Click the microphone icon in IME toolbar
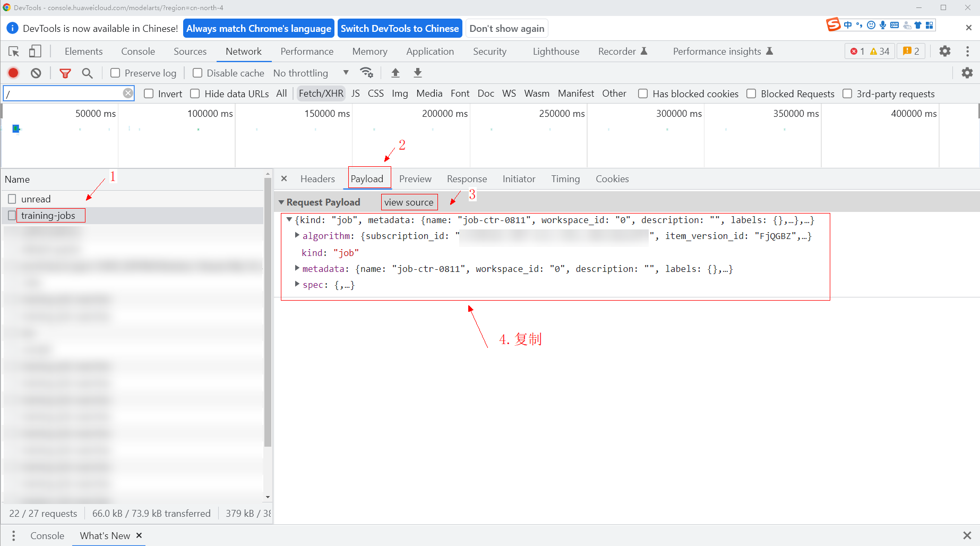This screenshot has height=546, width=980. point(883,25)
